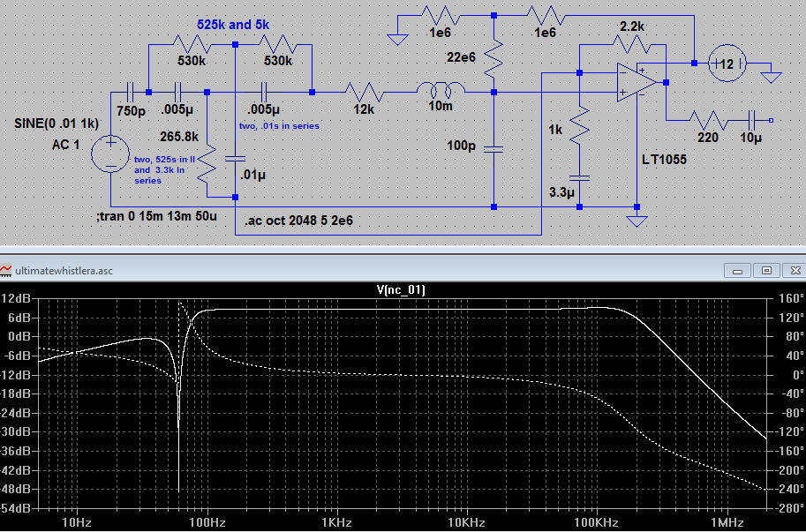Viewport: 806px width, 532px height.
Task: Click the -280° phase axis label
Action: point(788,508)
